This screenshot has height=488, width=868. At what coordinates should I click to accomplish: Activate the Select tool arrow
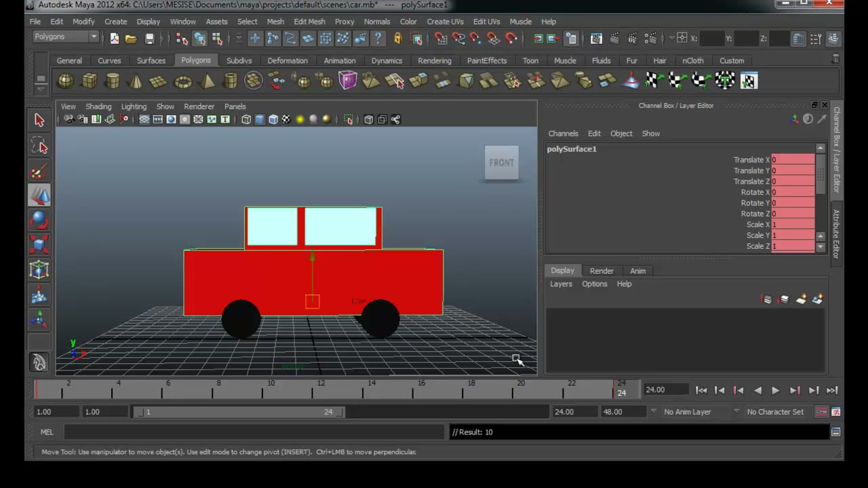pyautogui.click(x=39, y=120)
